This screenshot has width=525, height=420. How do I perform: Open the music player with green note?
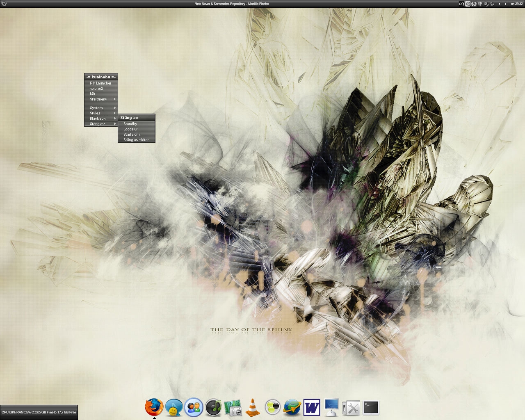click(214, 407)
